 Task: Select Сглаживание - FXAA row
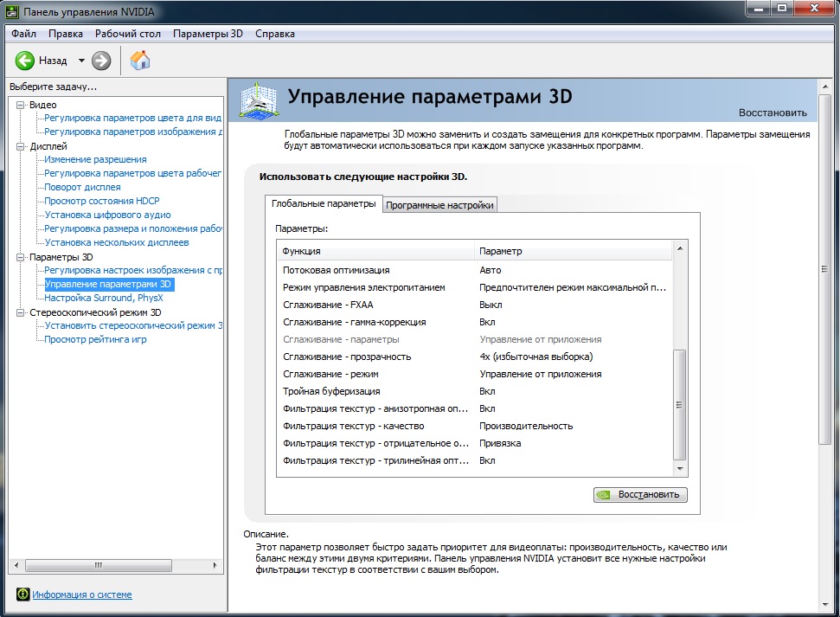[x=475, y=305]
